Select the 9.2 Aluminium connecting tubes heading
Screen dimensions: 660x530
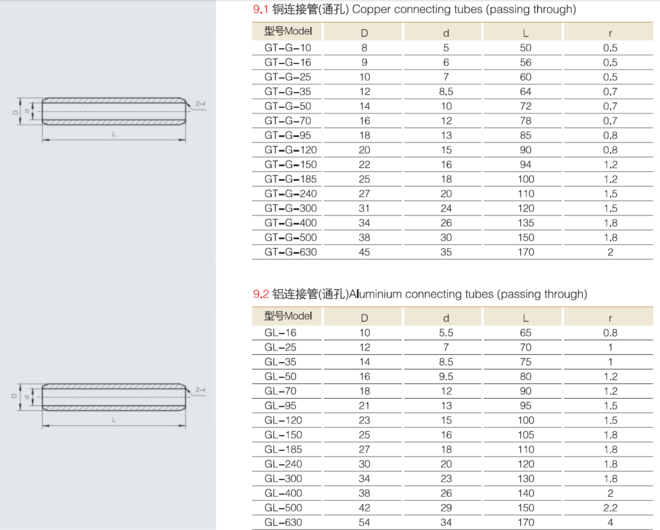420,294
